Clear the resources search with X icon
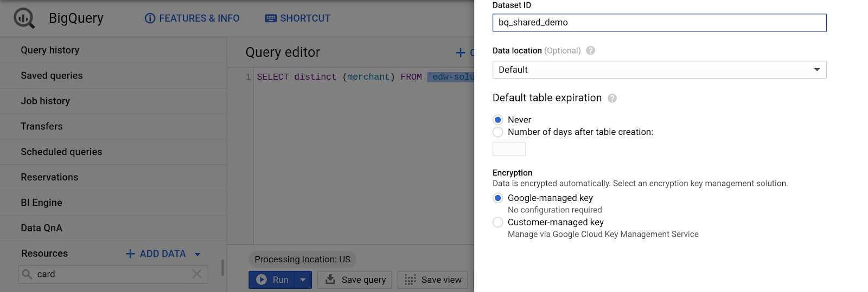Screen dimensions: 868x292 [197, 274]
